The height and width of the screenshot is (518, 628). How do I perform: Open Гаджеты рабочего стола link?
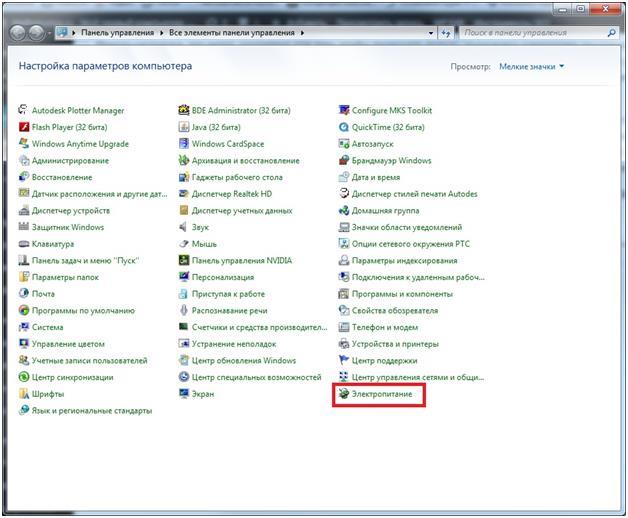pos(237,177)
